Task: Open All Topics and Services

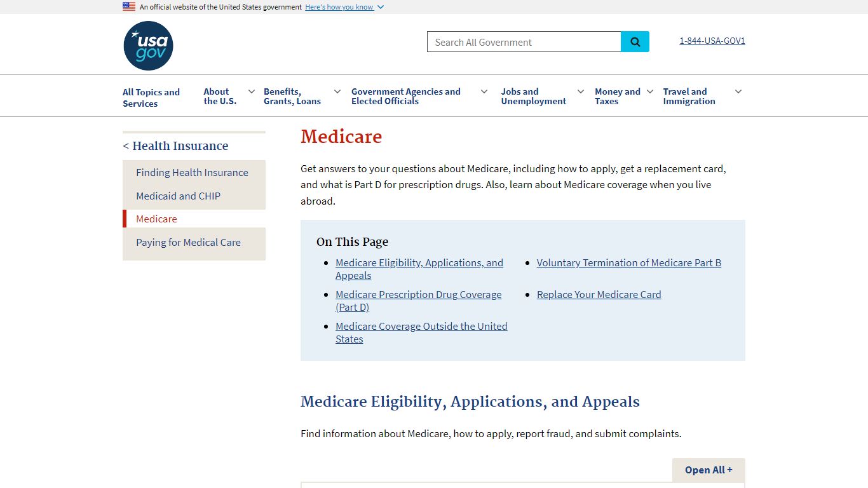Action: [x=151, y=98]
